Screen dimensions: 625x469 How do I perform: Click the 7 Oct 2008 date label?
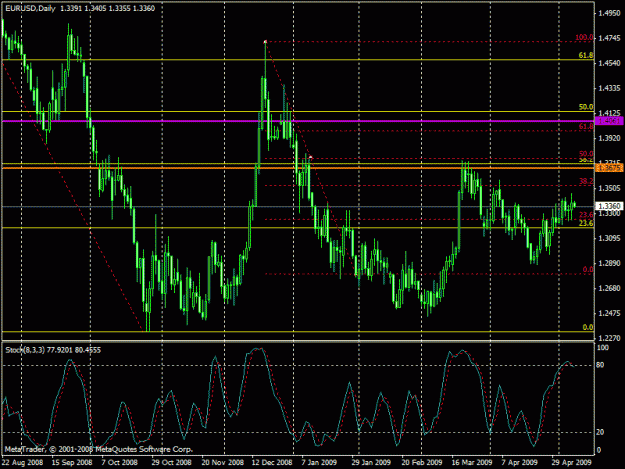coord(119,462)
